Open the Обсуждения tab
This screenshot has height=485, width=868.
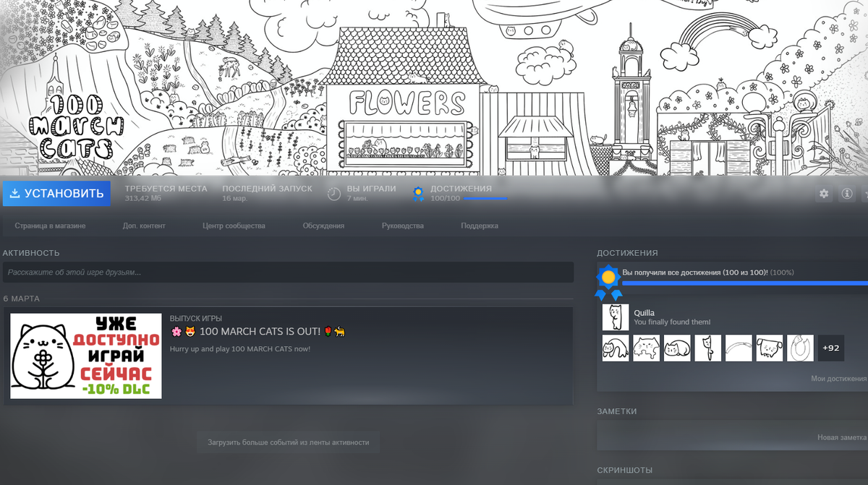(x=323, y=226)
